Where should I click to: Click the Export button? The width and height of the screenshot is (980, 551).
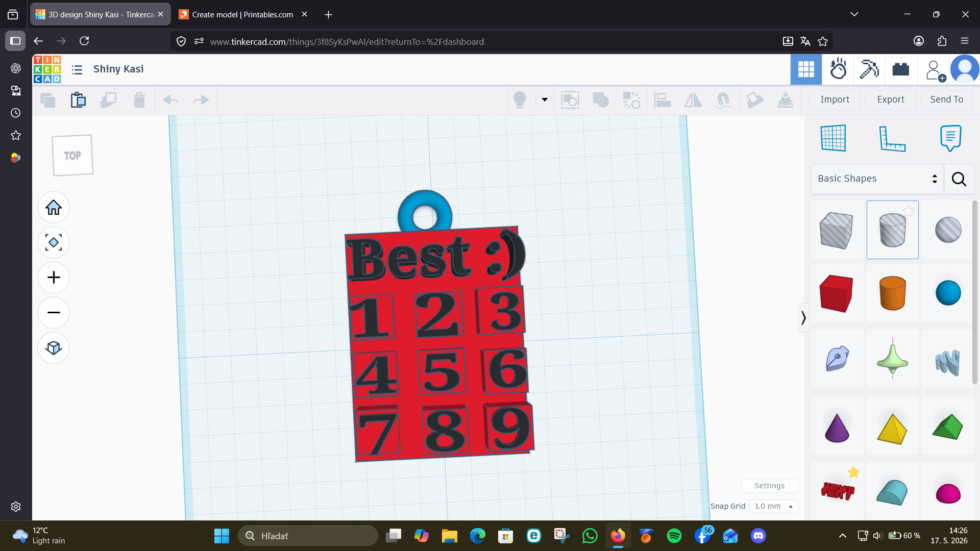[x=891, y=99]
